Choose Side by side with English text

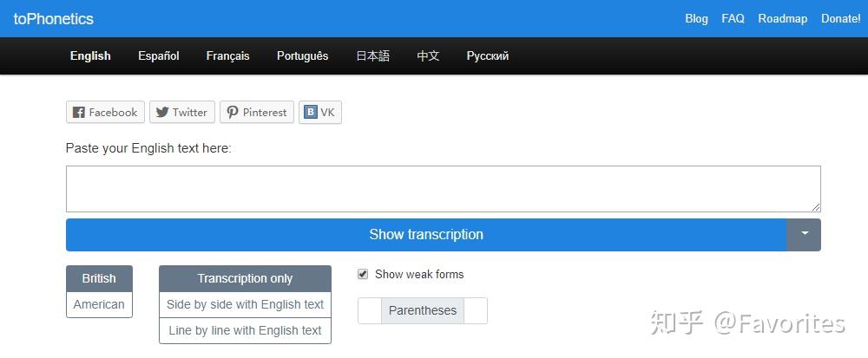245,304
